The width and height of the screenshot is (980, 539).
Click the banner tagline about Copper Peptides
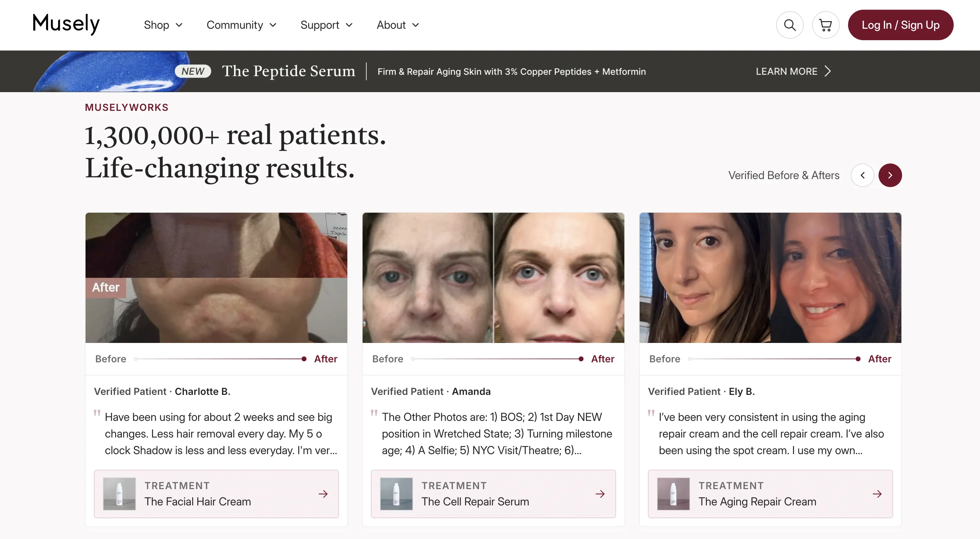point(511,72)
